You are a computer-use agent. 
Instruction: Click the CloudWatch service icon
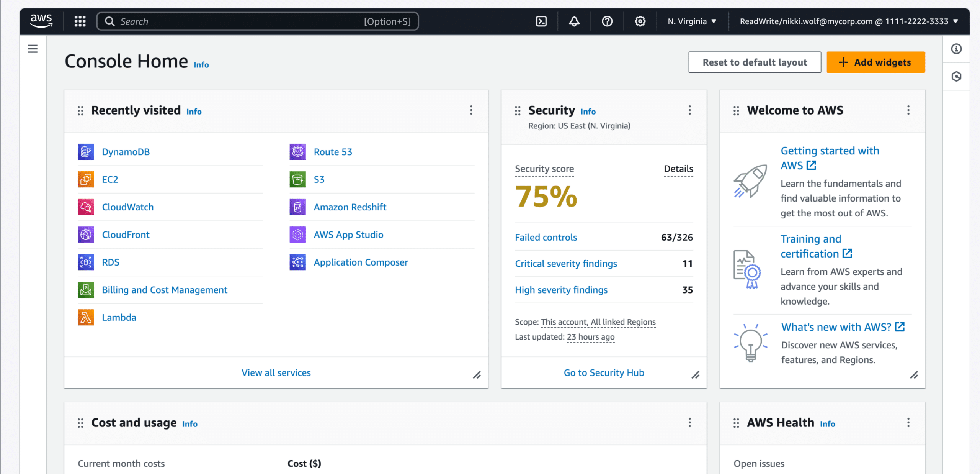(x=86, y=207)
